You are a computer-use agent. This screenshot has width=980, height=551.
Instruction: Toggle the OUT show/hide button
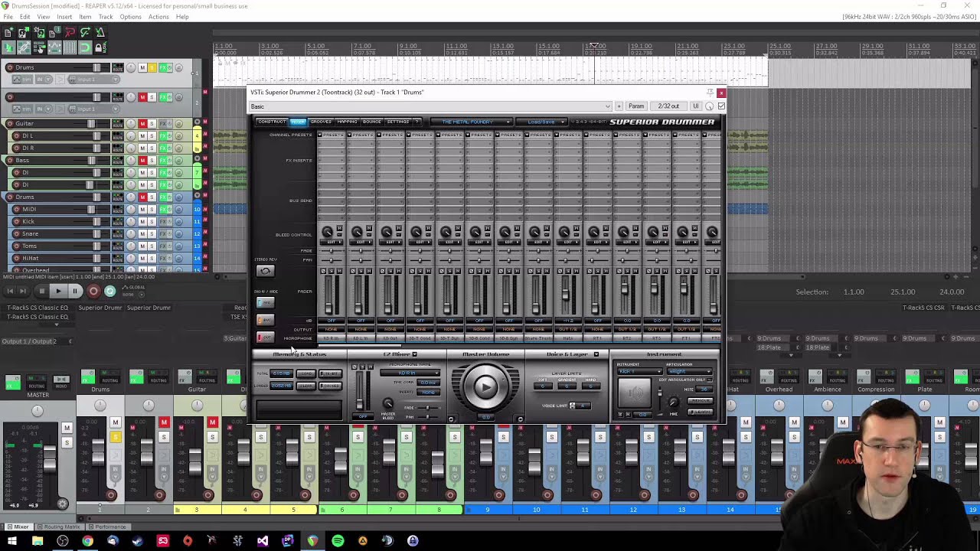264,337
